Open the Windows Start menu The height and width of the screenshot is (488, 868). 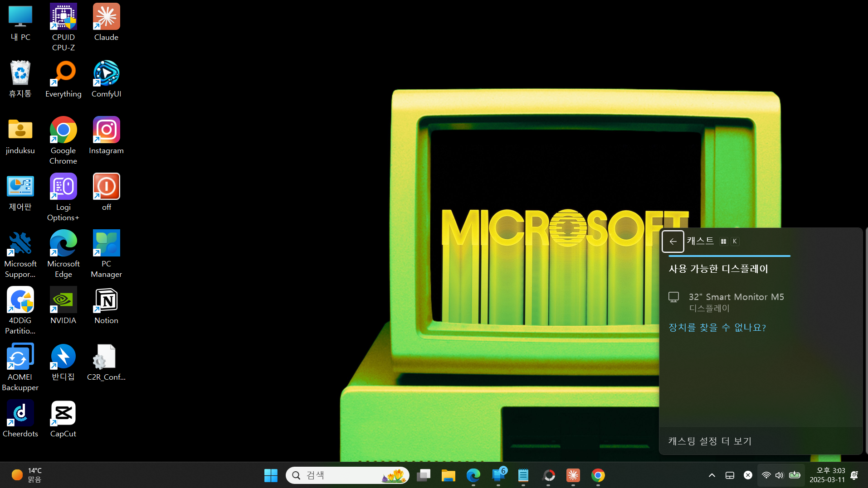coord(271,475)
